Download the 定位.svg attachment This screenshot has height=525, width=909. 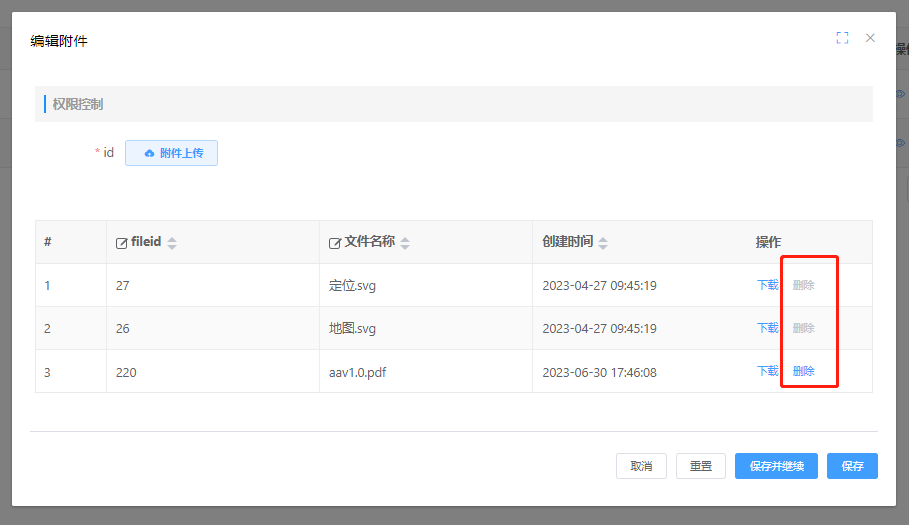tap(767, 285)
